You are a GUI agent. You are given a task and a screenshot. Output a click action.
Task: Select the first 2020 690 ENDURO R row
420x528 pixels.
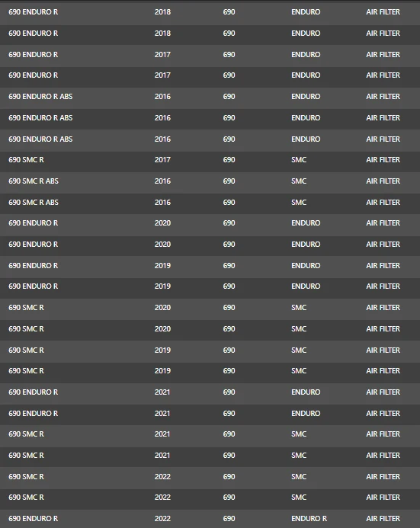click(x=210, y=223)
